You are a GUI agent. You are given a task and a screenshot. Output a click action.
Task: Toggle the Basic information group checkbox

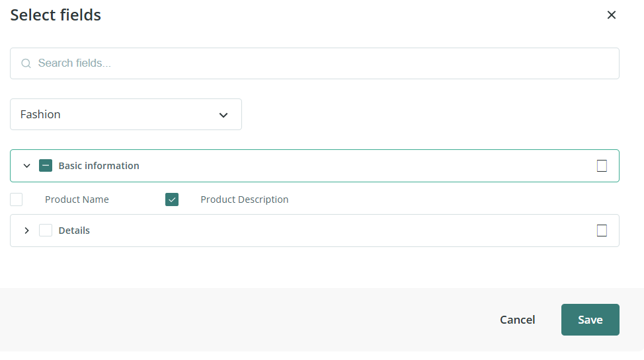coord(46,166)
